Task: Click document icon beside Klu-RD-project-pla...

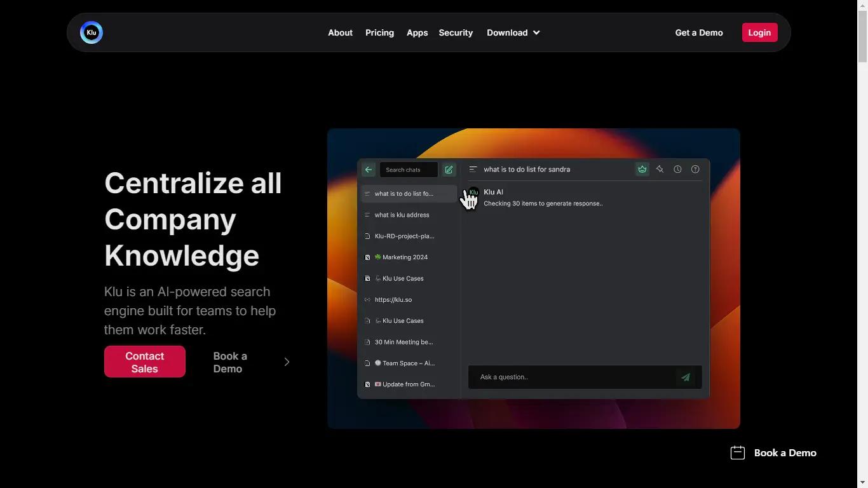Action: click(367, 236)
